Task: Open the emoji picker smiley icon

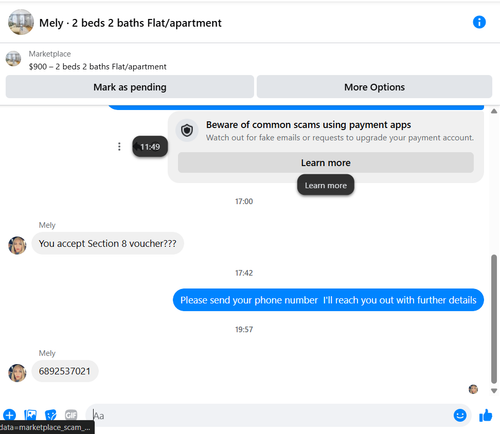Action: 460,415
